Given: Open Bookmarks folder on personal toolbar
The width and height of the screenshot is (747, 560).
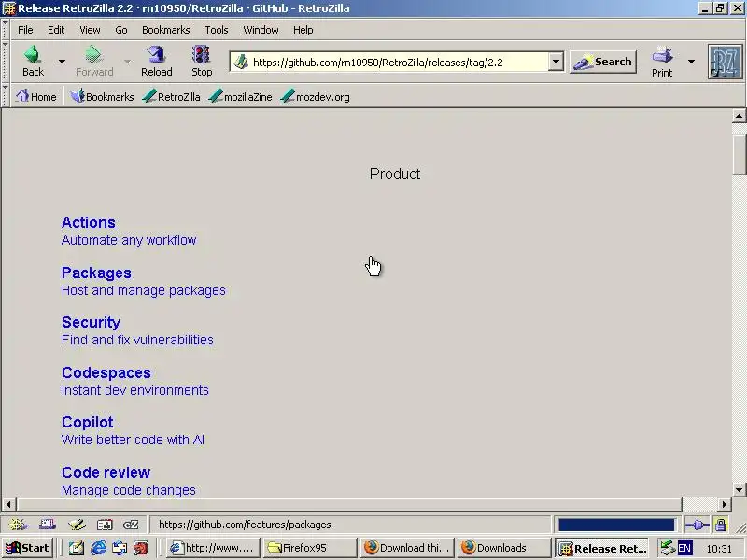Looking at the screenshot, I should 102,97.
